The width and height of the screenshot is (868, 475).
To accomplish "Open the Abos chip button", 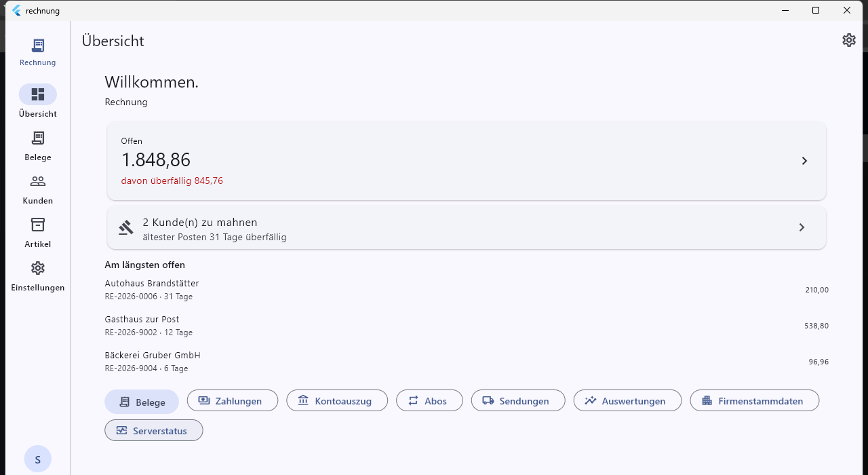I will (429, 400).
